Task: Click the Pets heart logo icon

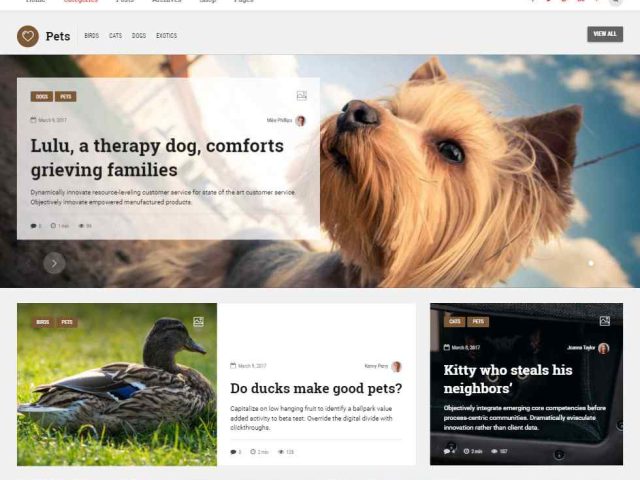Action: (28, 36)
